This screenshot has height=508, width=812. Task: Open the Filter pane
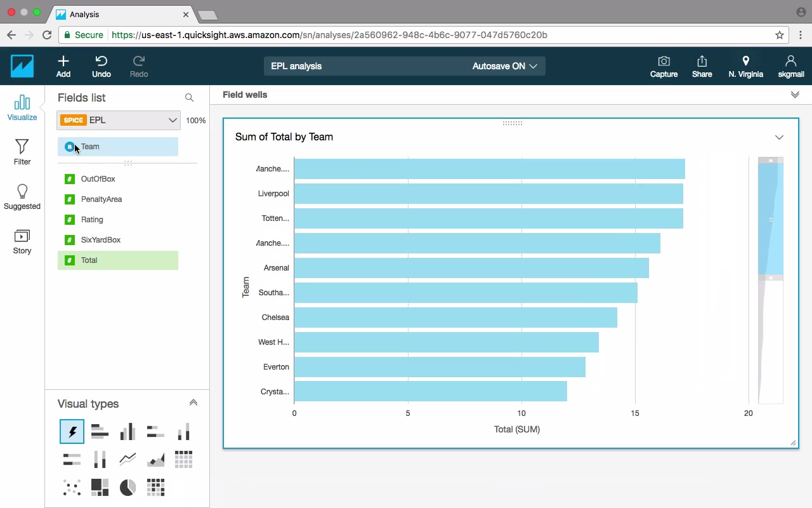(22, 152)
